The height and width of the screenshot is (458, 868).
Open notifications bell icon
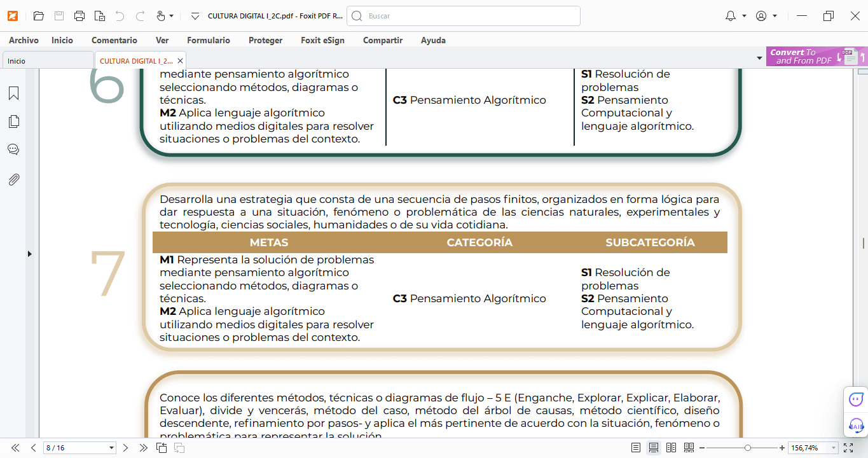click(731, 16)
